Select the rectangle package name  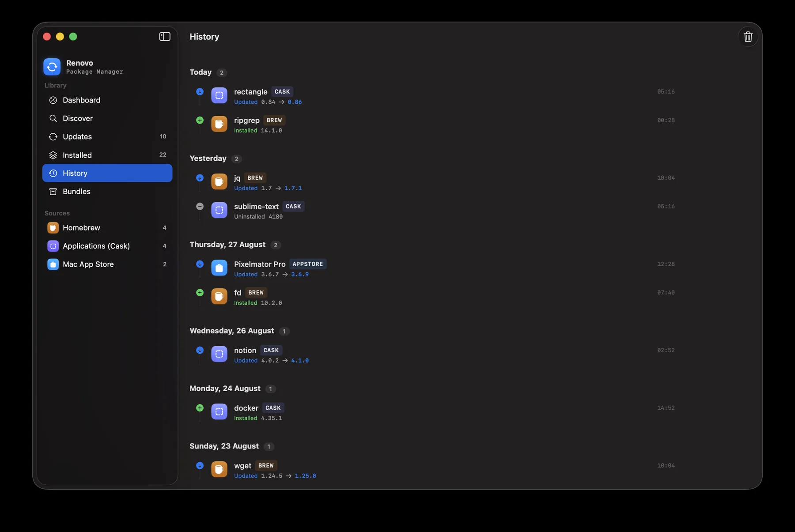(x=251, y=92)
